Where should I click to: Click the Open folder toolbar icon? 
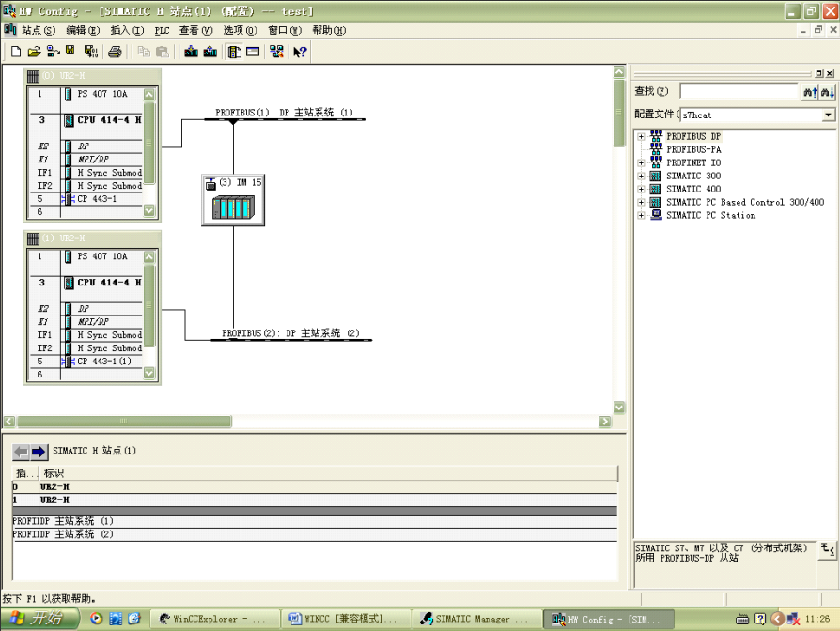pyautogui.click(x=34, y=52)
